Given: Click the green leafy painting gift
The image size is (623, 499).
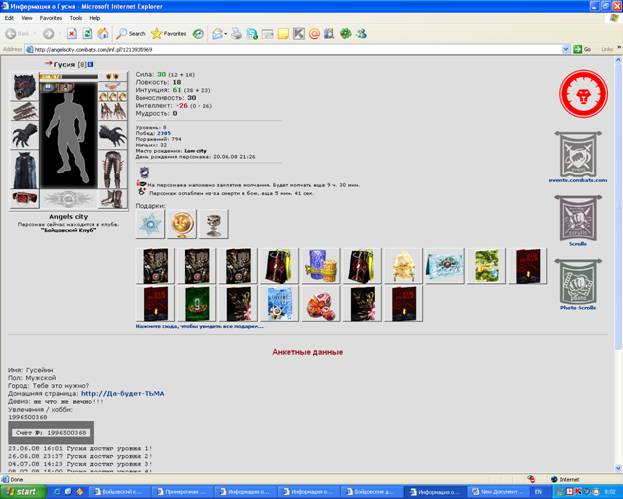Looking at the screenshot, I should [x=486, y=266].
